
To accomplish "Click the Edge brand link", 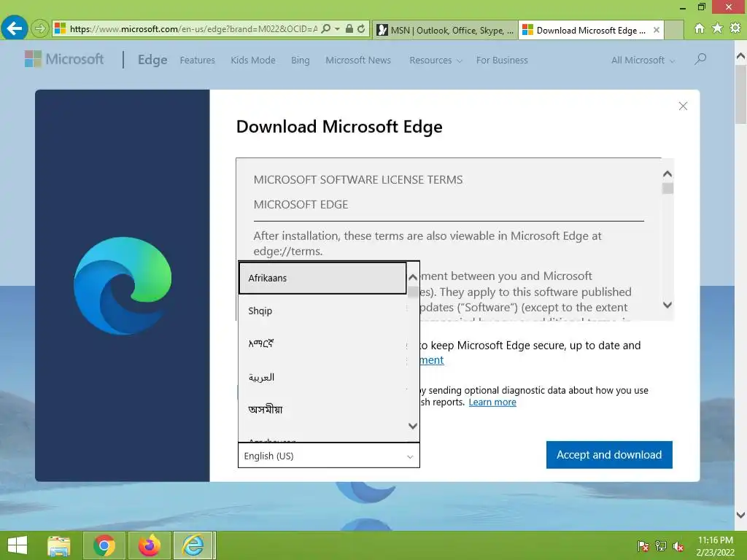I will [x=152, y=60].
